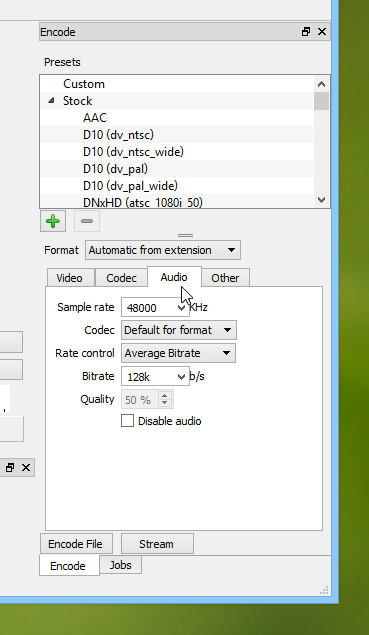This screenshot has height=635, width=369.
Task: Click the presets scrollbar thumb
Action: click(x=322, y=101)
